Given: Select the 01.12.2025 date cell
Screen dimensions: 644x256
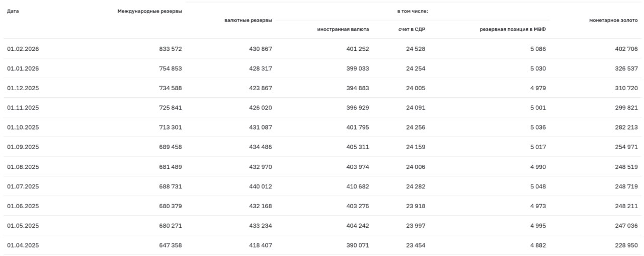Looking at the screenshot, I should [x=23, y=88].
